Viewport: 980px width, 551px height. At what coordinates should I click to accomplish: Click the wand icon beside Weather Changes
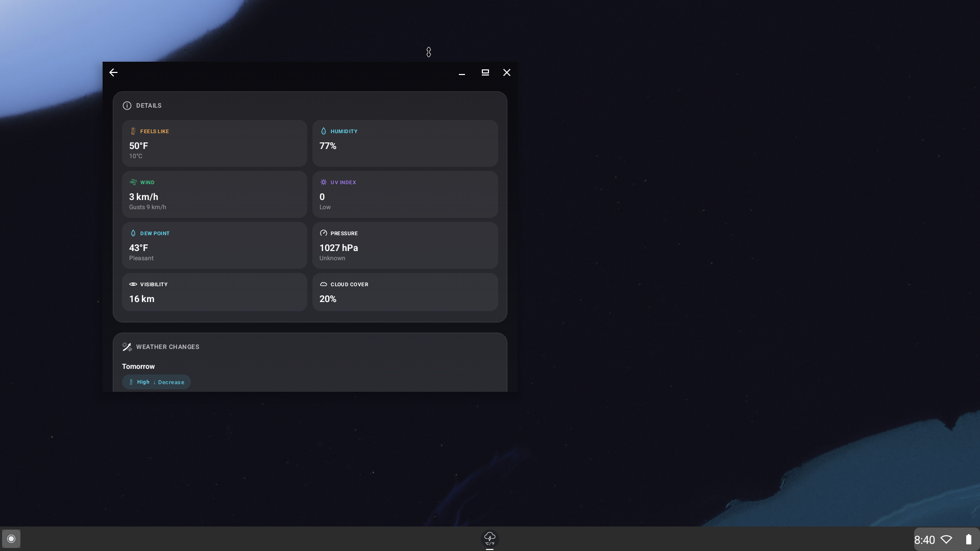click(x=127, y=346)
